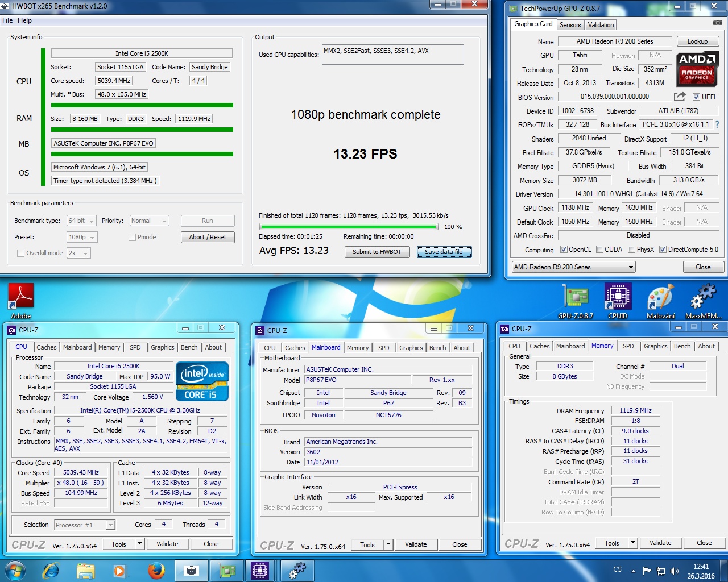728x582 pixels.
Task: Open the SPD tab in the middle CPU-Z window
Action: pos(384,348)
